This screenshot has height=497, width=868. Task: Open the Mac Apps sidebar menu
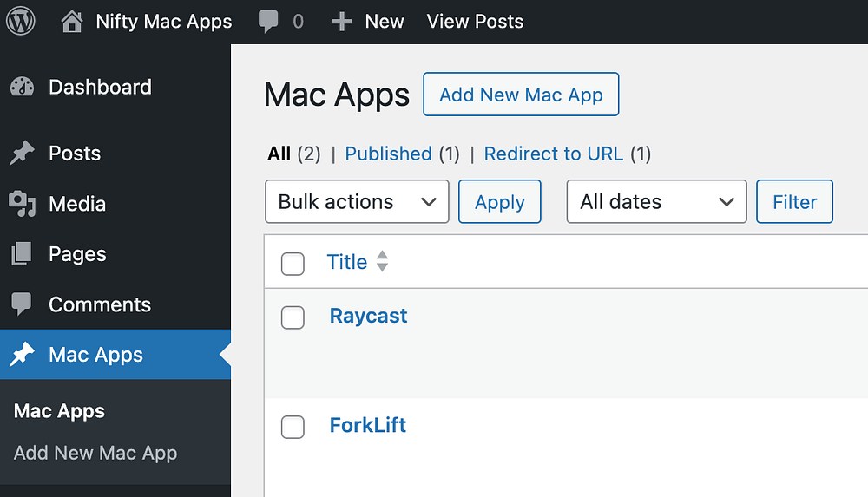[x=95, y=355]
